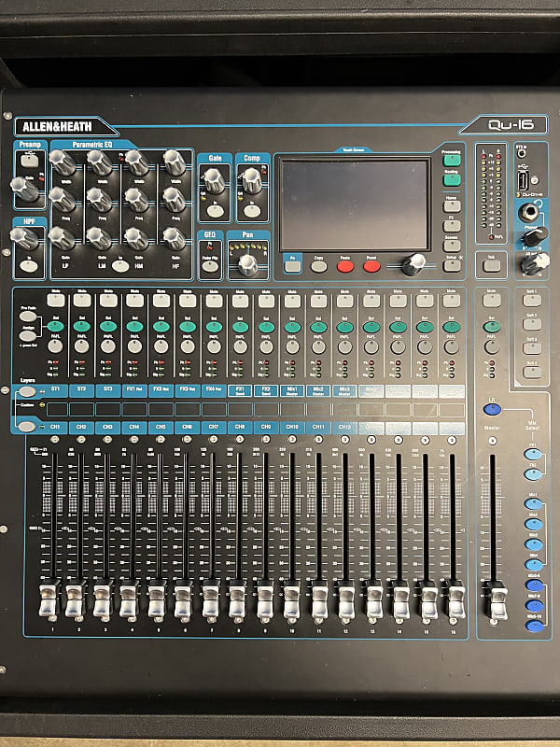Mute channel 16 with its Mute key
This screenshot has width=560, height=747.
coord(452,301)
